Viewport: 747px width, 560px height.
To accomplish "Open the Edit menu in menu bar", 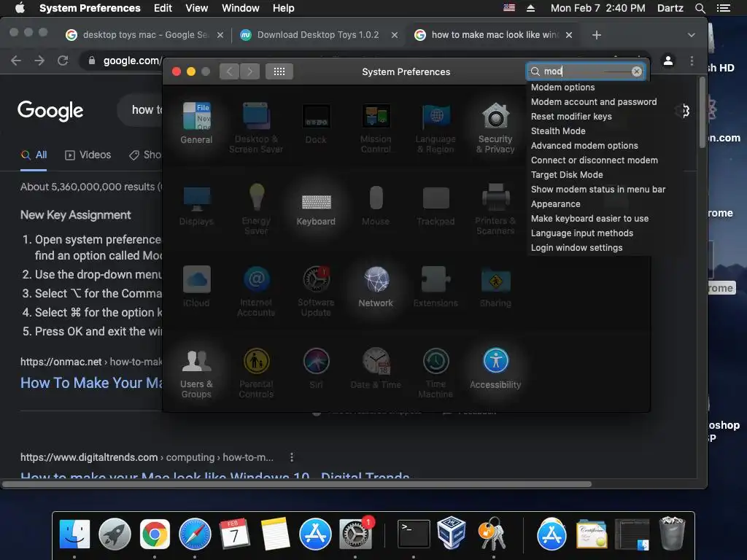I will click(x=163, y=8).
